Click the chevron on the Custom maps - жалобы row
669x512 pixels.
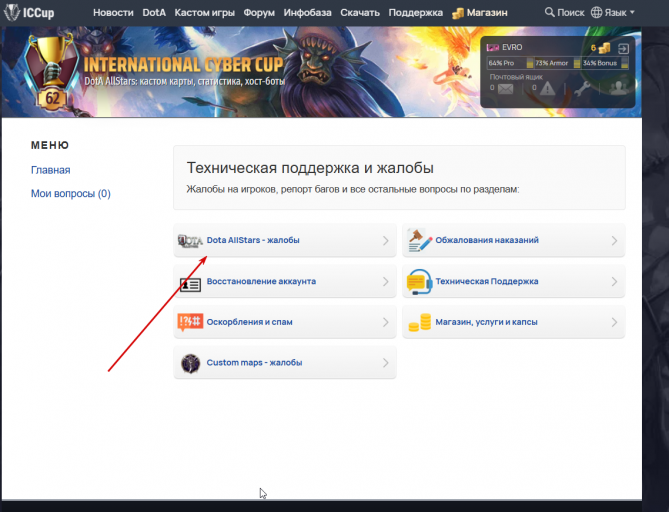(386, 363)
